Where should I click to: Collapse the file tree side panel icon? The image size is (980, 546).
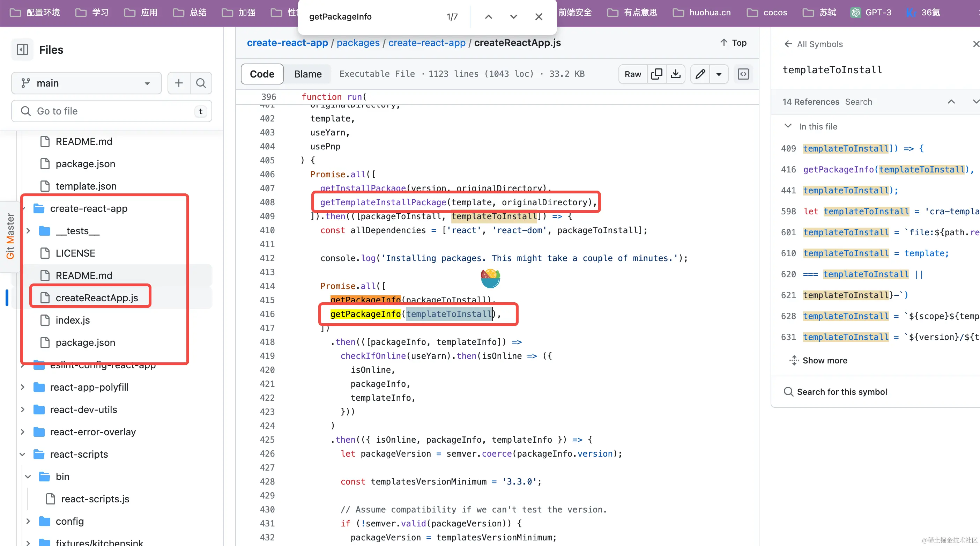[x=22, y=50]
